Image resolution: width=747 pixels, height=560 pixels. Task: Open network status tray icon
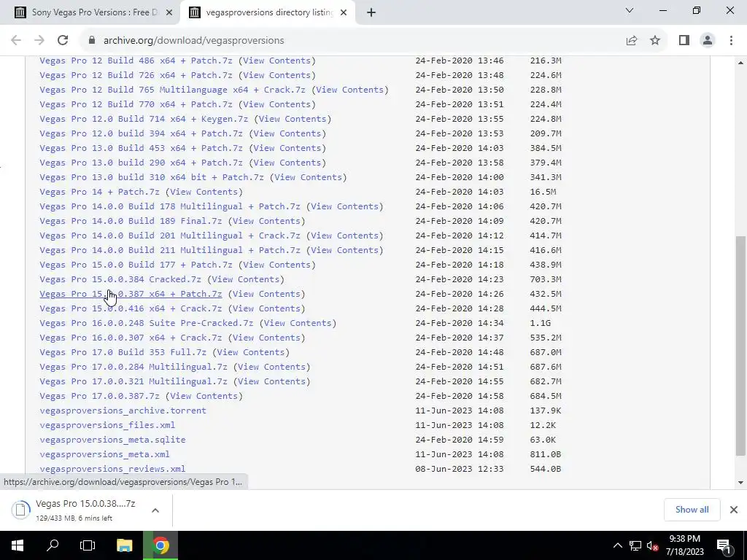635,545
